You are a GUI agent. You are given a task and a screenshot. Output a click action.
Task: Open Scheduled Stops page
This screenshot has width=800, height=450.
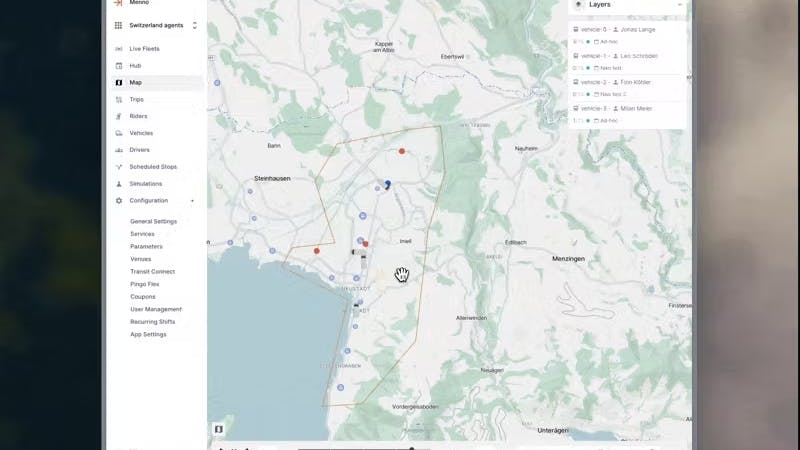point(157,167)
